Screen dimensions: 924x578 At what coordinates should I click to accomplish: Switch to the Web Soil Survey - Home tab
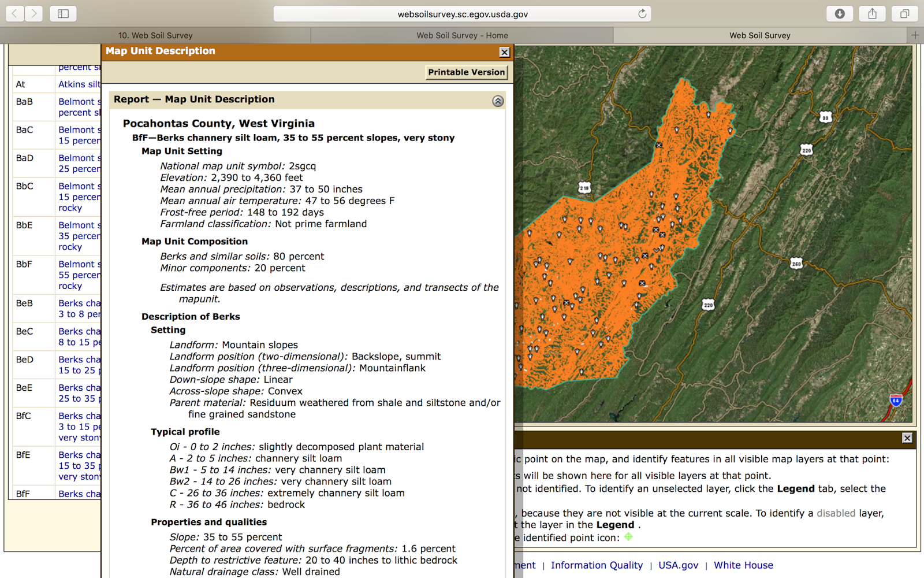tap(461, 35)
